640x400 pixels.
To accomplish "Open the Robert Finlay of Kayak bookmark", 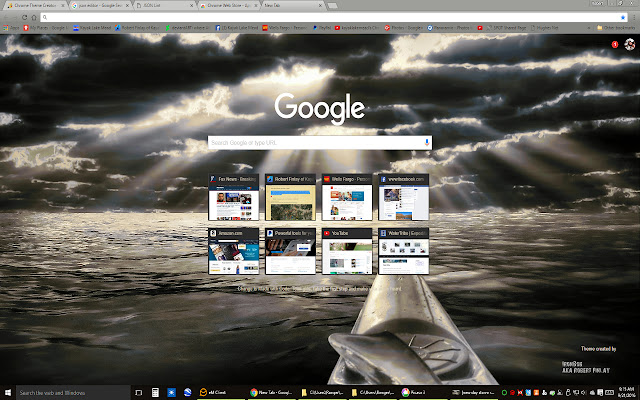I will click(x=137, y=28).
